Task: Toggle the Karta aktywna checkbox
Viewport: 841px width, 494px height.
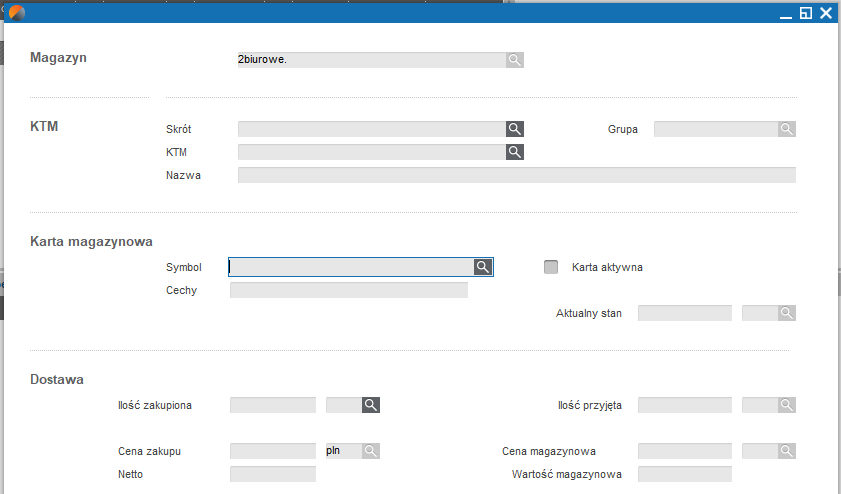Action: pyautogui.click(x=551, y=267)
